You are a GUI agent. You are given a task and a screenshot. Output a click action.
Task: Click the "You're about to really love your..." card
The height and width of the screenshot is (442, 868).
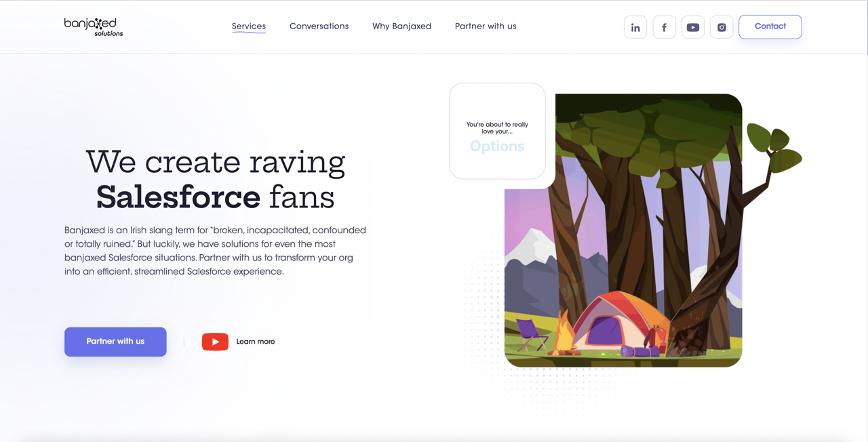[497, 131]
